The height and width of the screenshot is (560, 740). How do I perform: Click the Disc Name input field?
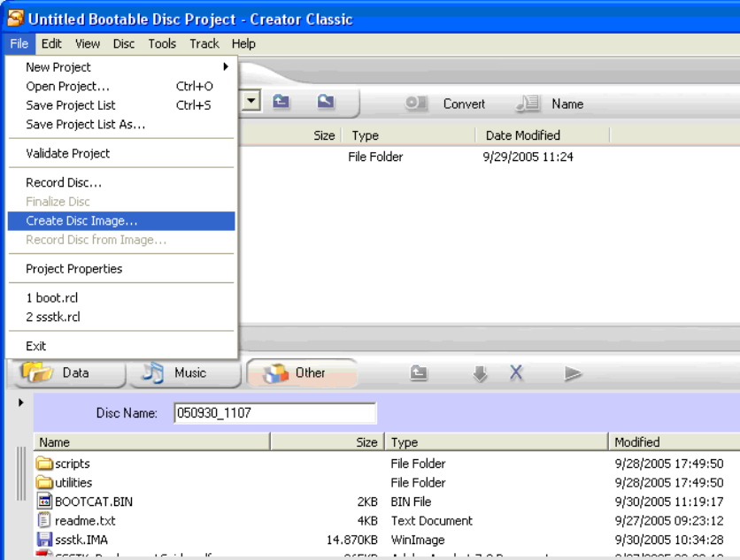click(274, 413)
